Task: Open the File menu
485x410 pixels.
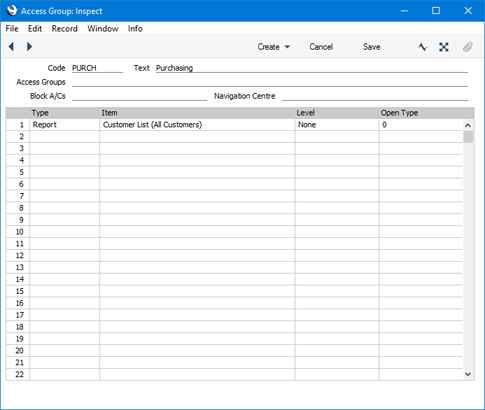Action: coord(12,29)
